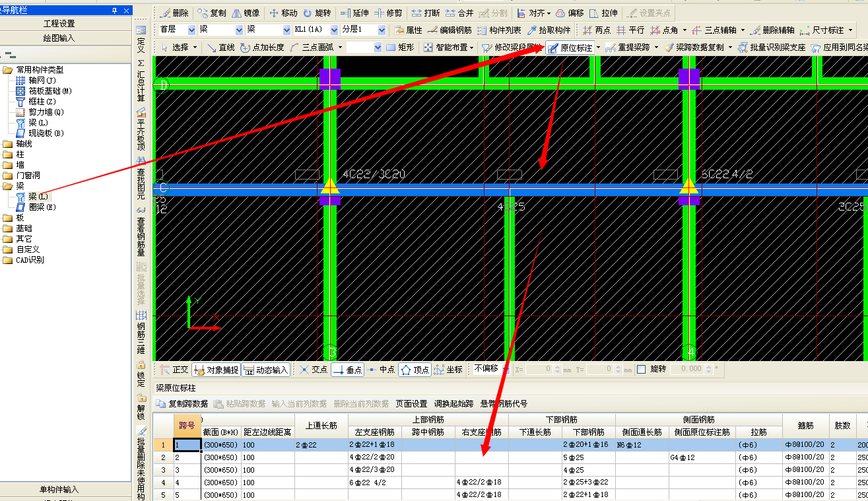Image resolution: width=868 pixels, height=501 pixels.
Task: Select the 打断 (break) tool
Action: click(425, 13)
